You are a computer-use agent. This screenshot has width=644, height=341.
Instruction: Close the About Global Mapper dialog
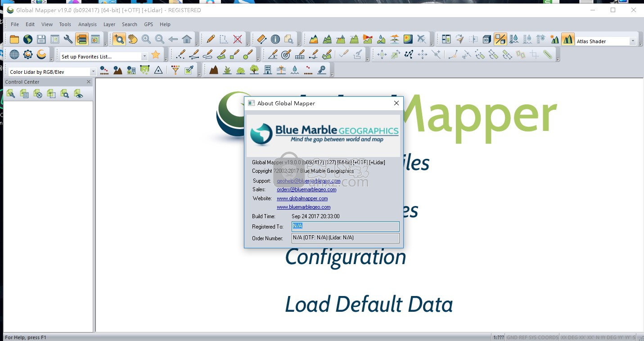(x=396, y=103)
